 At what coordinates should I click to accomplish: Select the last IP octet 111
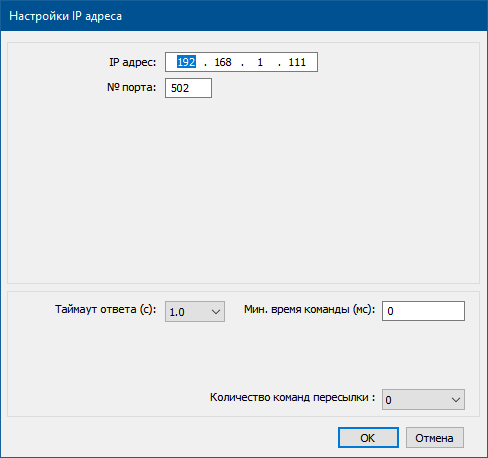coord(297,62)
